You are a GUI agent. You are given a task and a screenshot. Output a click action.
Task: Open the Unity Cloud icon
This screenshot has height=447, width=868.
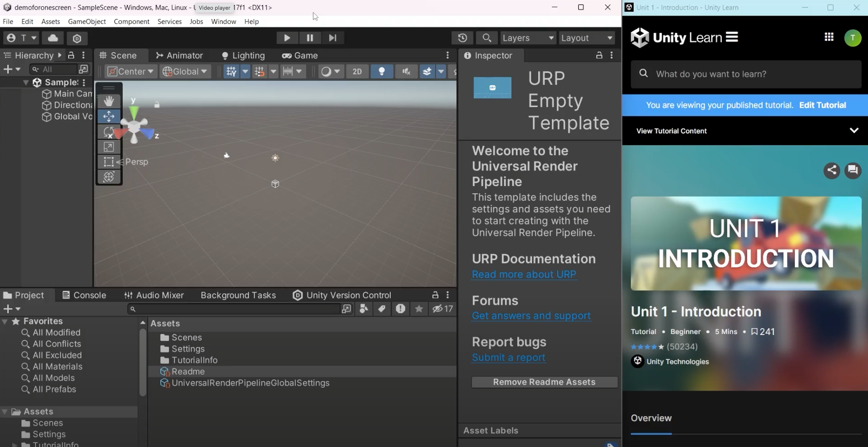53,38
